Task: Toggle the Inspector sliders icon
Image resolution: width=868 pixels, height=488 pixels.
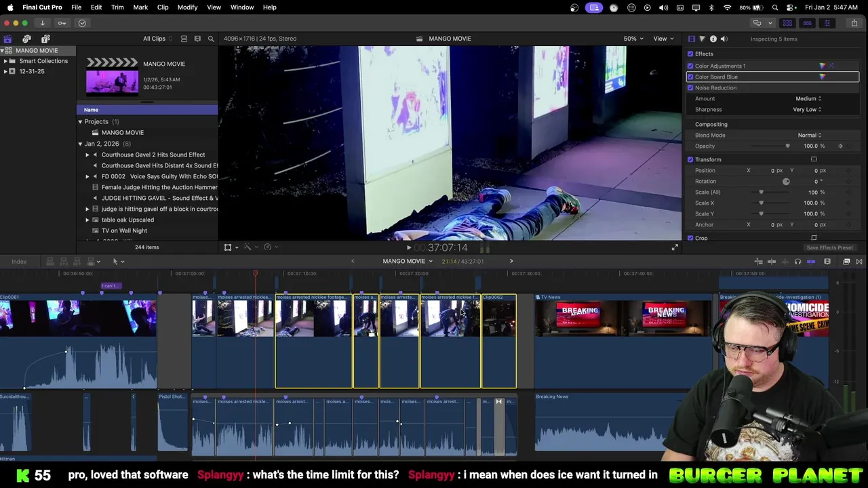Action: (x=827, y=23)
